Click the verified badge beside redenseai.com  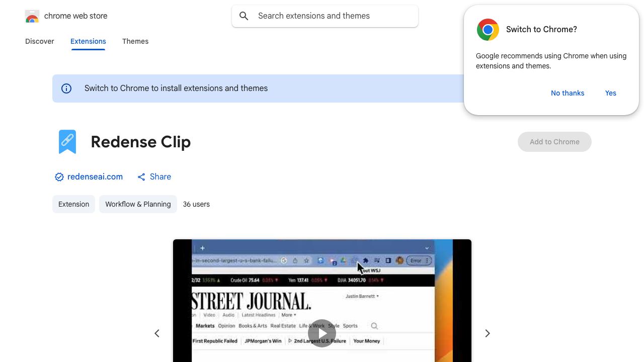coord(59,177)
